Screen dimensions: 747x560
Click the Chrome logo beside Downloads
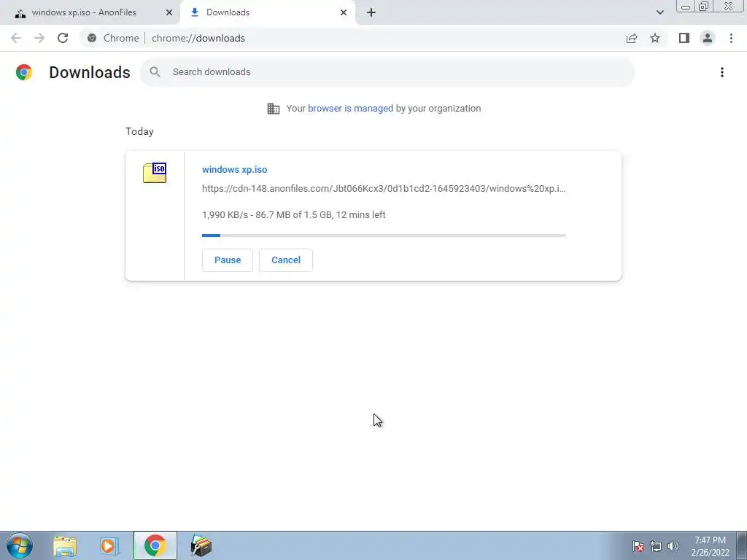(24, 72)
